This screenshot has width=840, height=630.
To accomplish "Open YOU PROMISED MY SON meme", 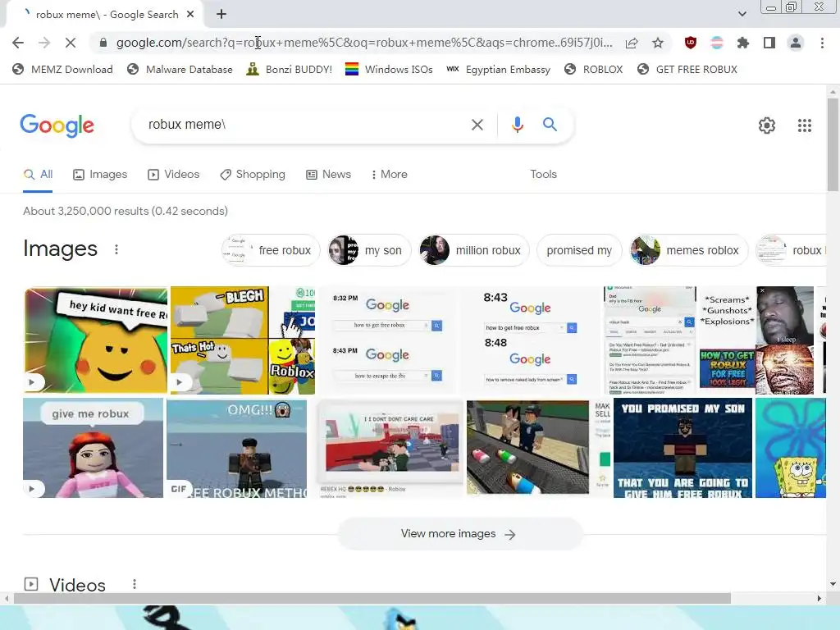I will click(683, 448).
